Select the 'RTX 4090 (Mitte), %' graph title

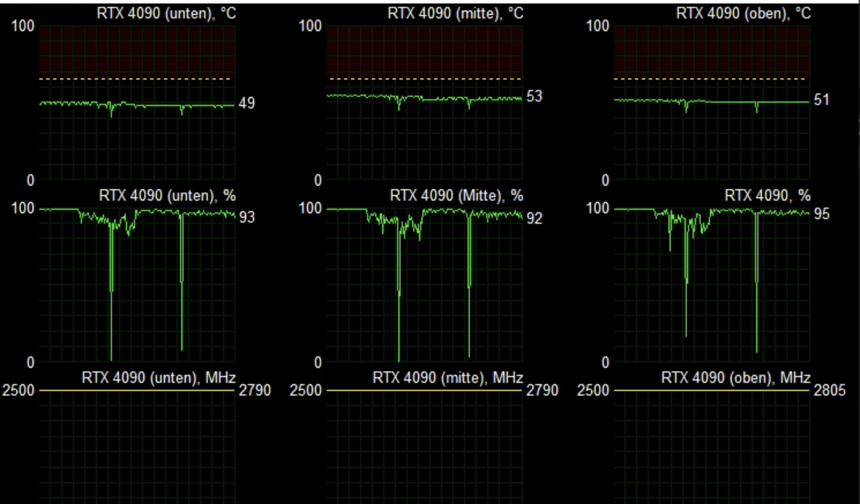click(x=457, y=195)
